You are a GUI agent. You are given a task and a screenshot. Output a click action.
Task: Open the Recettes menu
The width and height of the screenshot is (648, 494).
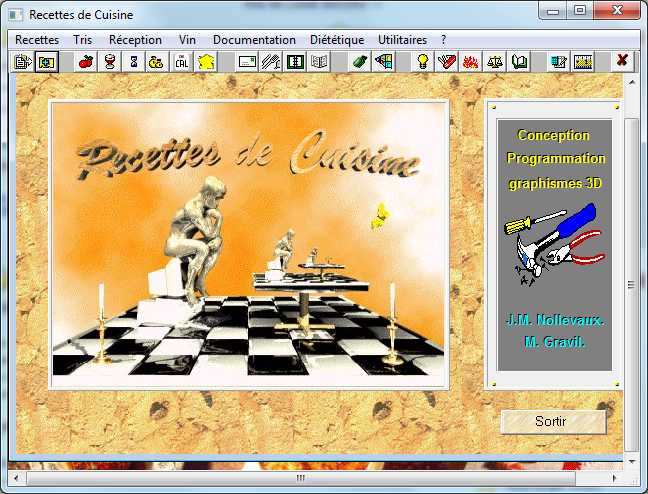point(37,40)
